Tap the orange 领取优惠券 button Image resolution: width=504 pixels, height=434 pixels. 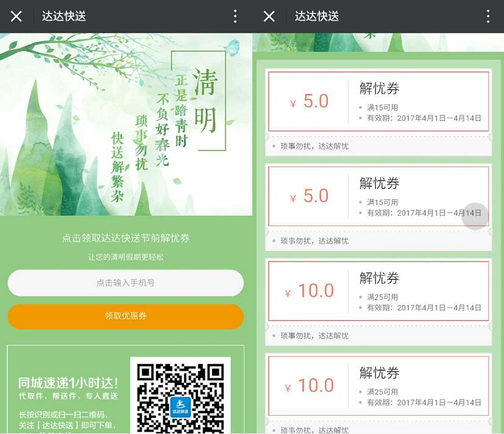coord(126,316)
